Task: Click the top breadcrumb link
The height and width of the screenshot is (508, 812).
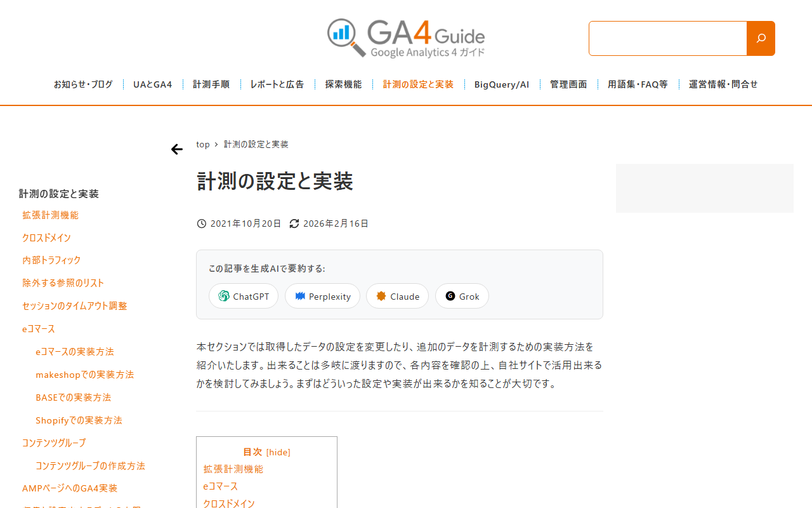Action: (x=203, y=145)
